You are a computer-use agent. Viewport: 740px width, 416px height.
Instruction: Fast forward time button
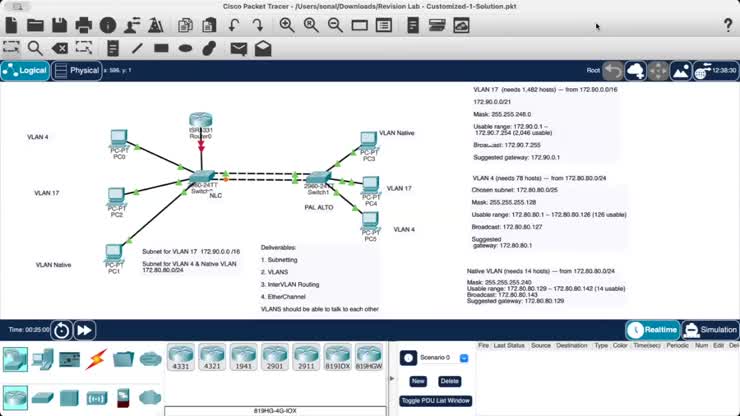[84, 330]
